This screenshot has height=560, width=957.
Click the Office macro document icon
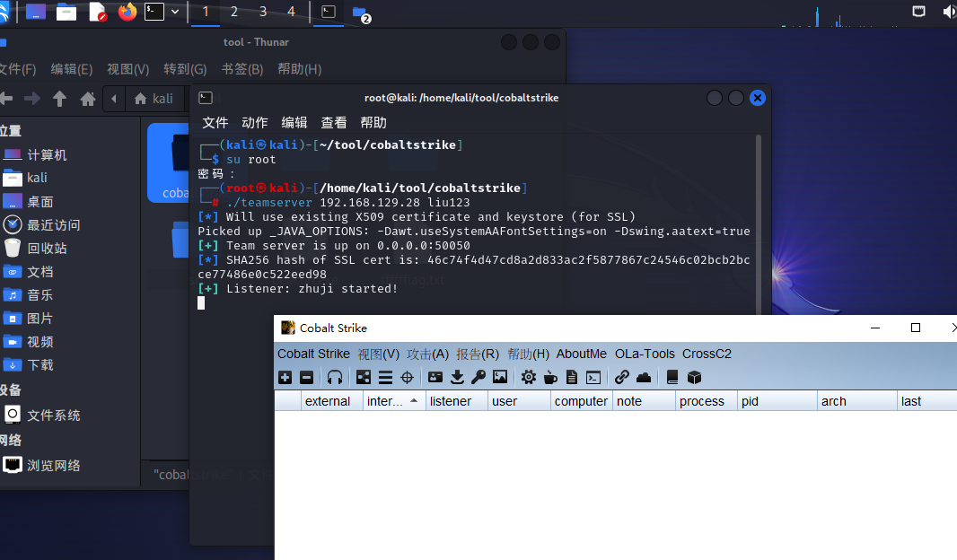pyautogui.click(x=572, y=378)
